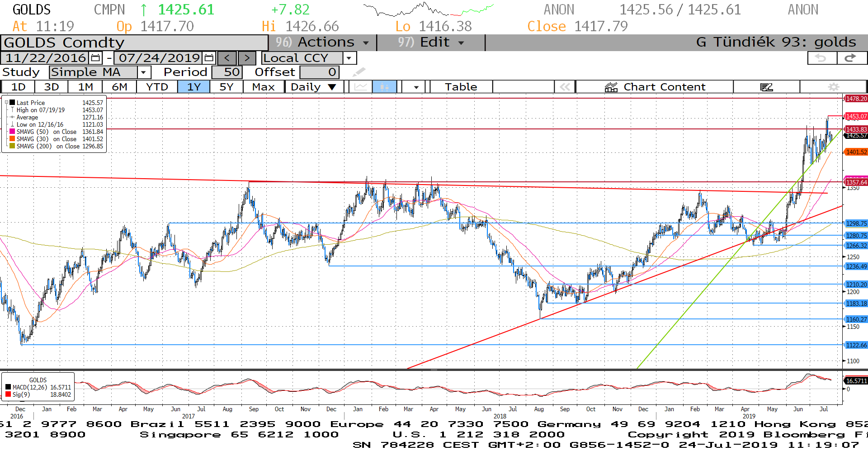Click the magenta SMAVG (50) legend swatch
This screenshot has width=868, height=470.
pos(13,132)
